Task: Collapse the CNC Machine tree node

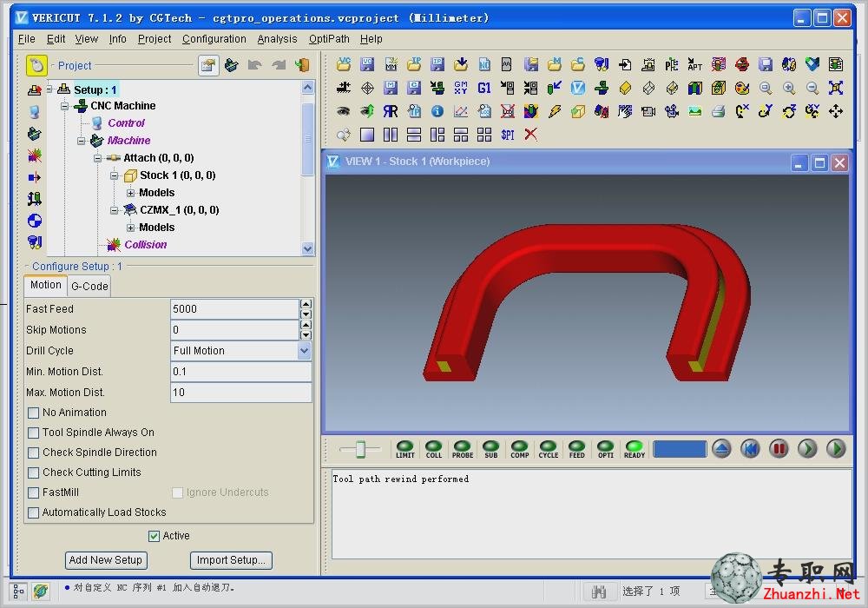Action: click(x=65, y=106)
